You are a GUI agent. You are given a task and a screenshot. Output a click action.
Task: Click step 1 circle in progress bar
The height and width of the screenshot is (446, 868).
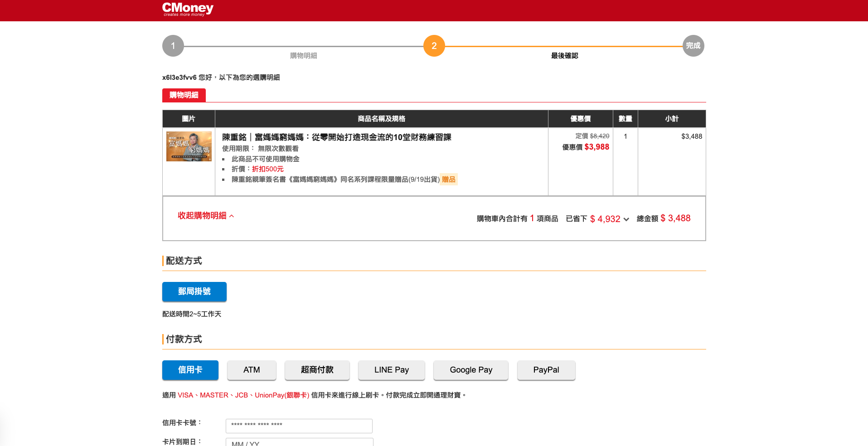click(x=173, y=46)
